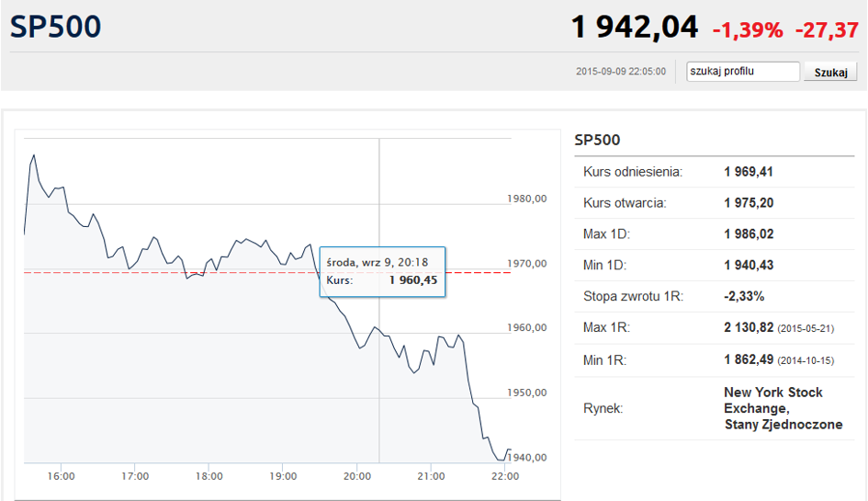868x501 pixels.
Task: Click the 16:00 label on the time axis
Action: [x=61, y=476]
